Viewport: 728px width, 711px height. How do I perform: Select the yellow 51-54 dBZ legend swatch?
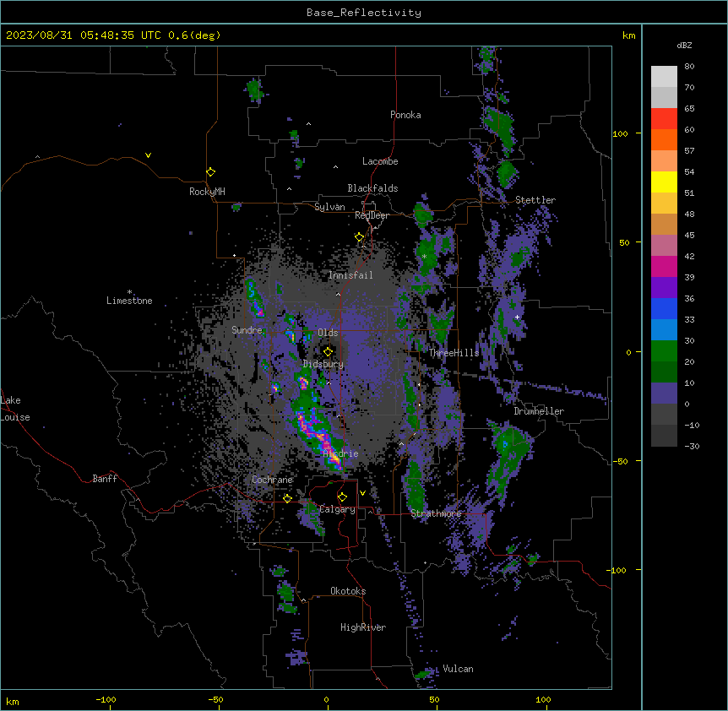point(664,182)
